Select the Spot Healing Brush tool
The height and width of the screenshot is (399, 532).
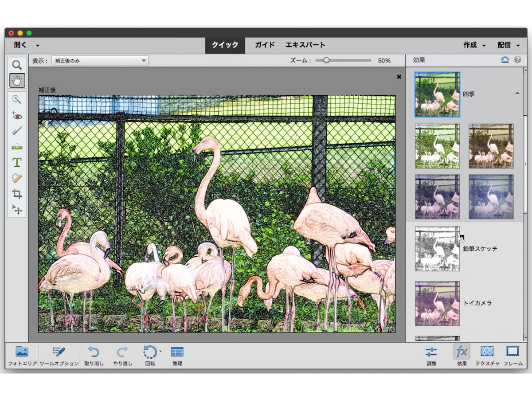click(17, 179)
